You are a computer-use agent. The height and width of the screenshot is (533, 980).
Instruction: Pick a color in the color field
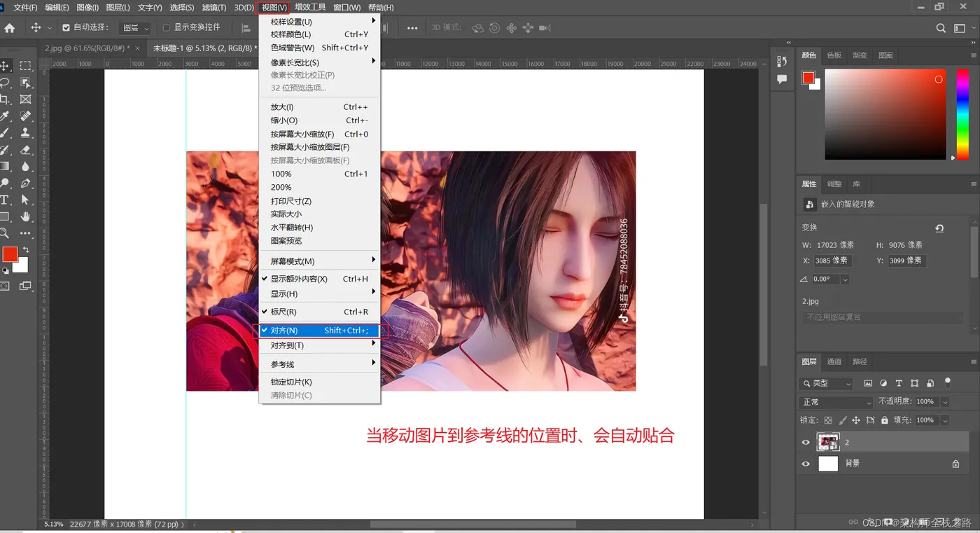click(x=885, y=114)
